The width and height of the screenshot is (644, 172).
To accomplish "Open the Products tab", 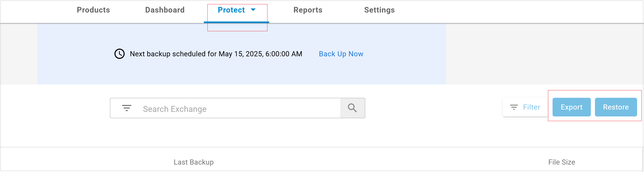I will point(93,10).
